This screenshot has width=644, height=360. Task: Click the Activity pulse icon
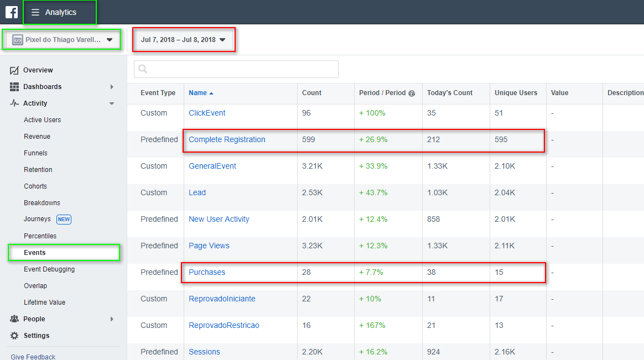[14, 103]
